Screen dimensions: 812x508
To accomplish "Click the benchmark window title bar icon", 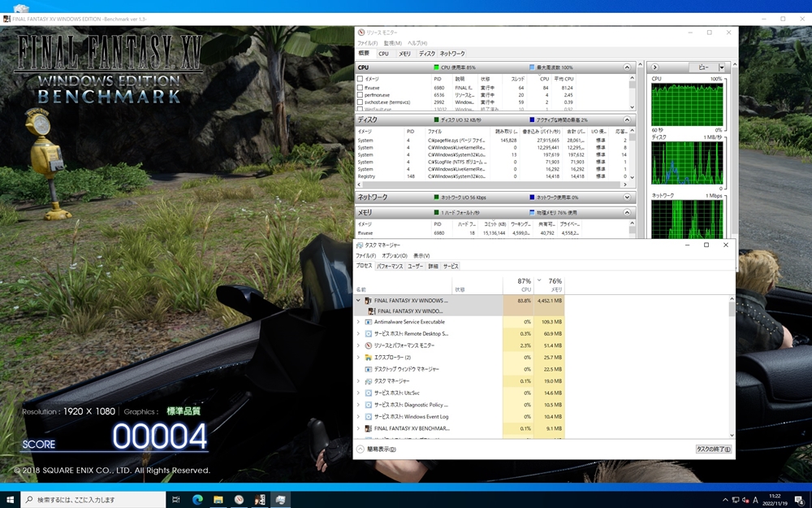I will click(6, 20).
